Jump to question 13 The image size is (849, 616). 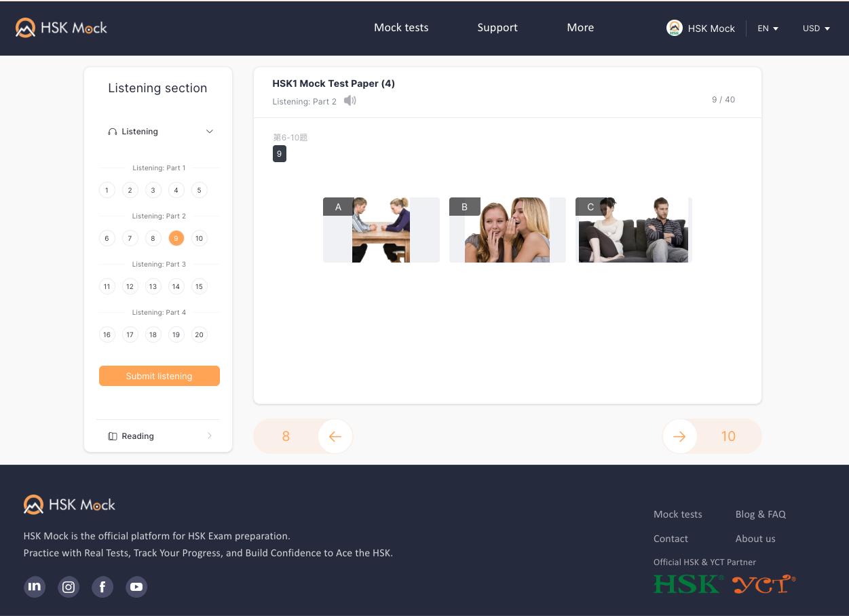click(153, 286)
